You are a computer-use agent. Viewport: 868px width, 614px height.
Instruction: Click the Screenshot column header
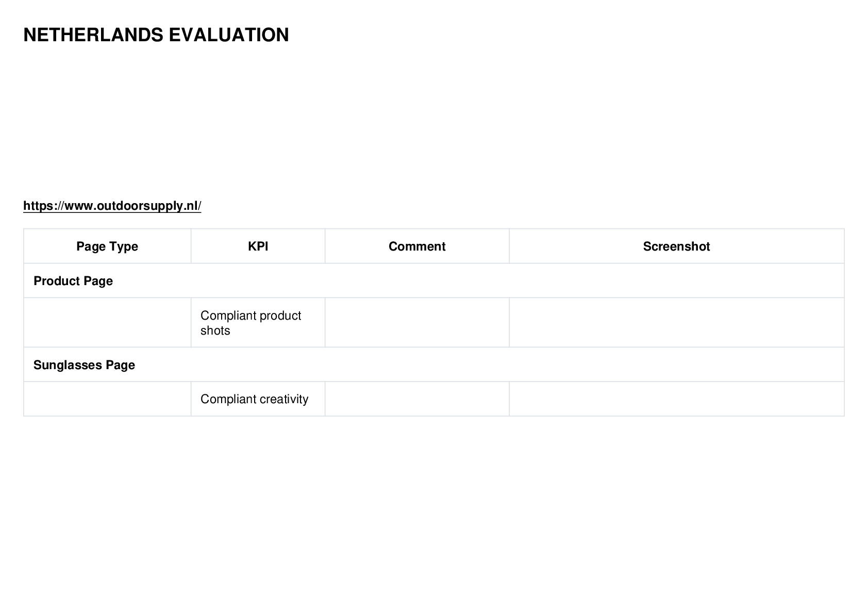coord(676,246)
